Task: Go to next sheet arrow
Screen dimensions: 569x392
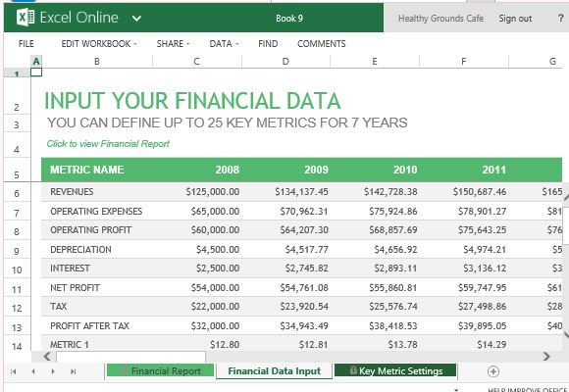Action: [53, 371]
